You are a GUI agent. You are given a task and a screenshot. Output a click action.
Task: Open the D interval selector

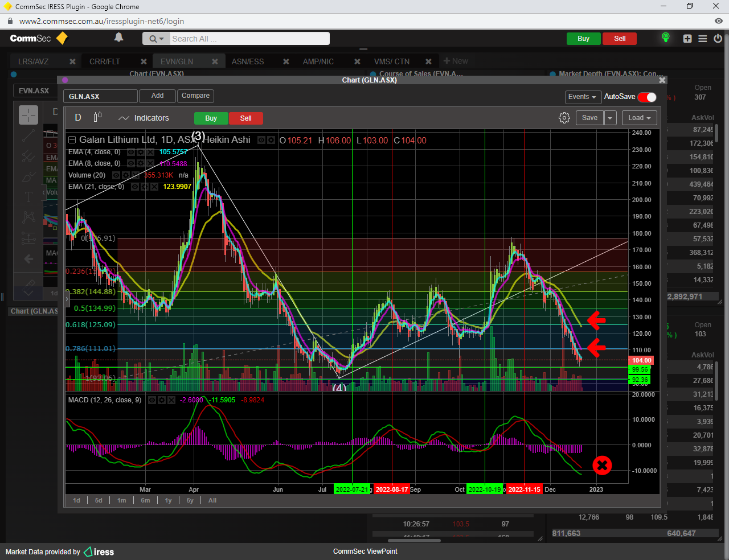pos(78,118)
